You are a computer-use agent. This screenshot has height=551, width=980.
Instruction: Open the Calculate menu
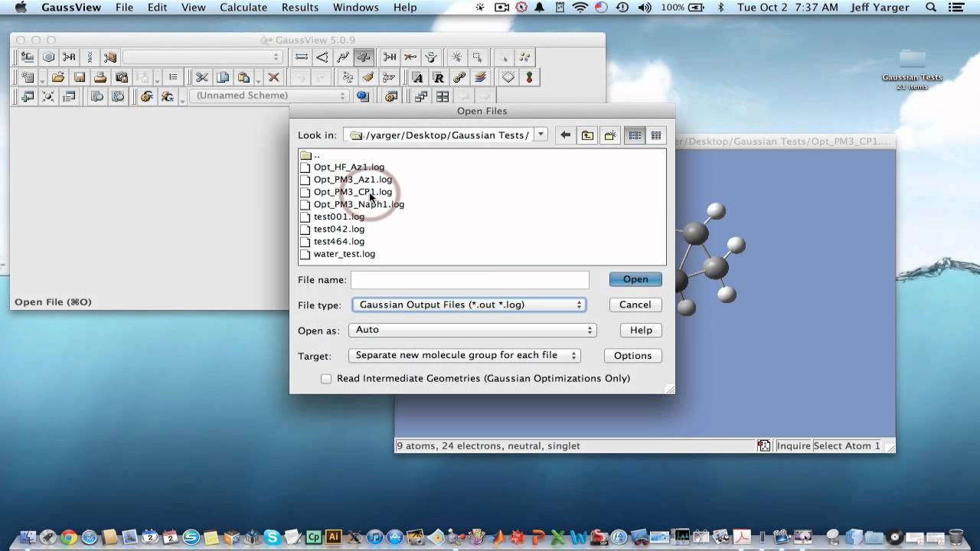click(243, 8)
